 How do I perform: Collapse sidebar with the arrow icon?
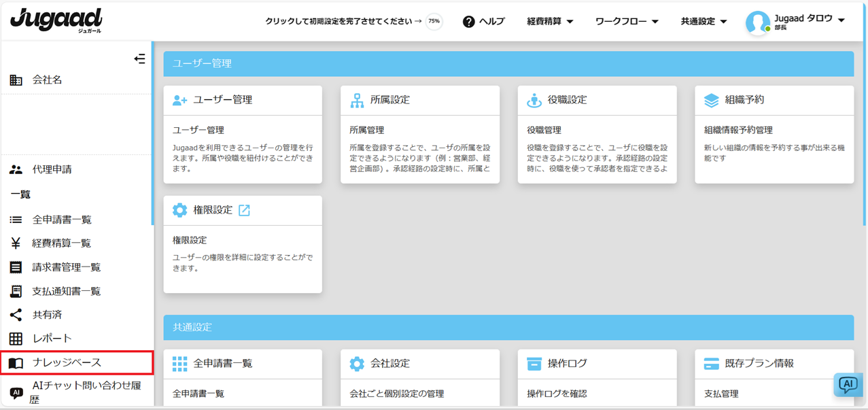tap(139, 59)
